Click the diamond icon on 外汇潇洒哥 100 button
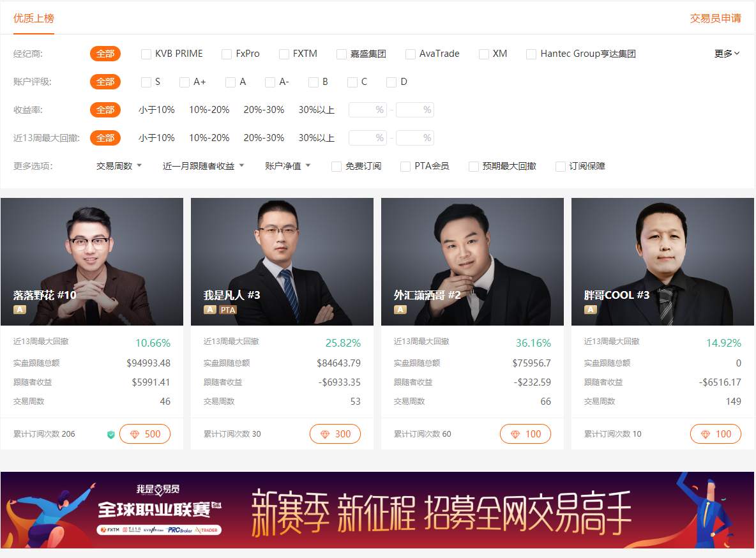Viewport: 756px width, 558px height. click(x=515, y=434)
